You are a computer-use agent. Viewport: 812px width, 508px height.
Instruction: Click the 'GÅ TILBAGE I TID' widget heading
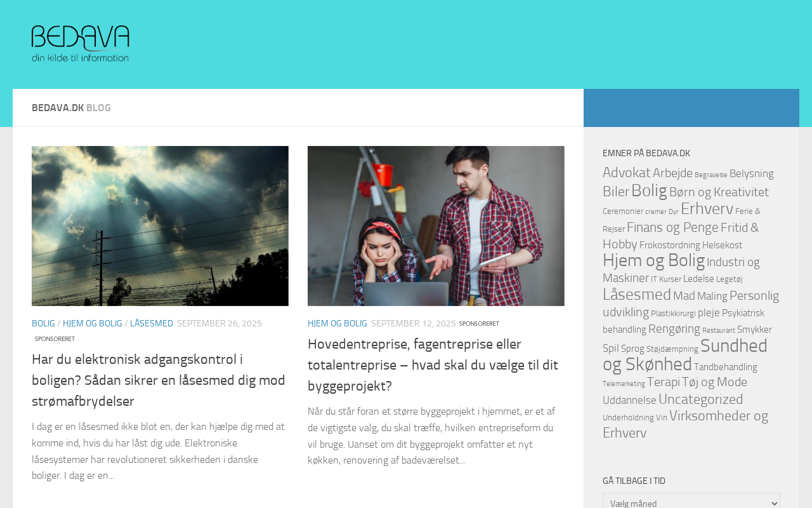tap(634, 481)
